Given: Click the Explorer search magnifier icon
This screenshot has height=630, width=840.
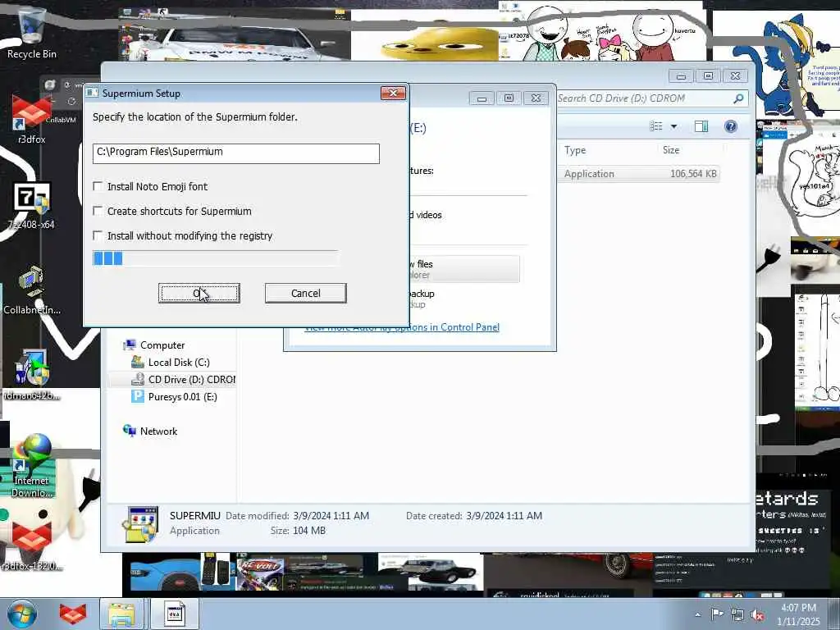Looking at the screenshot, I should tap(738, 98).
